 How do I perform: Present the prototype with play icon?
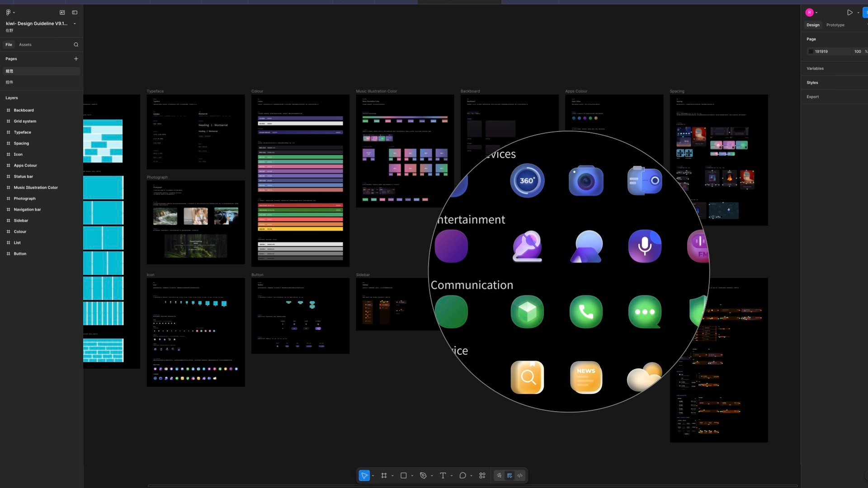pyautogui.click(x=850, y=13)
